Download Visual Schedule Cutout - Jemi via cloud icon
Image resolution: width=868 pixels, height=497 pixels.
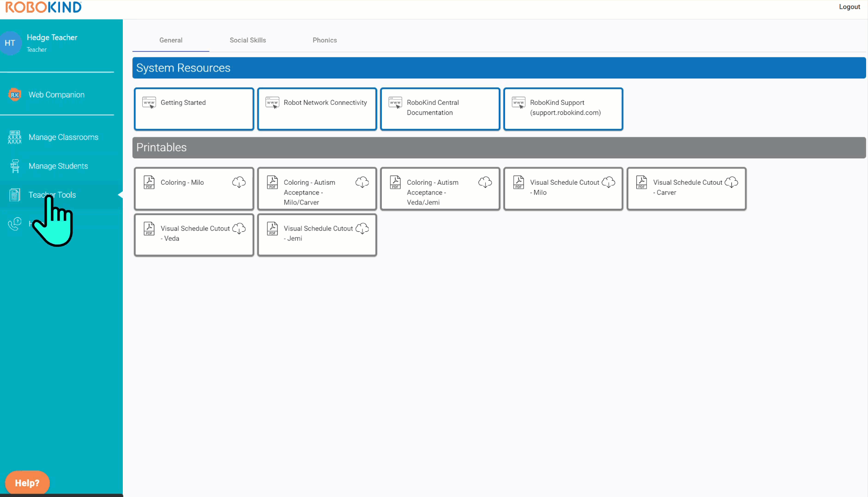coord(362,228)
